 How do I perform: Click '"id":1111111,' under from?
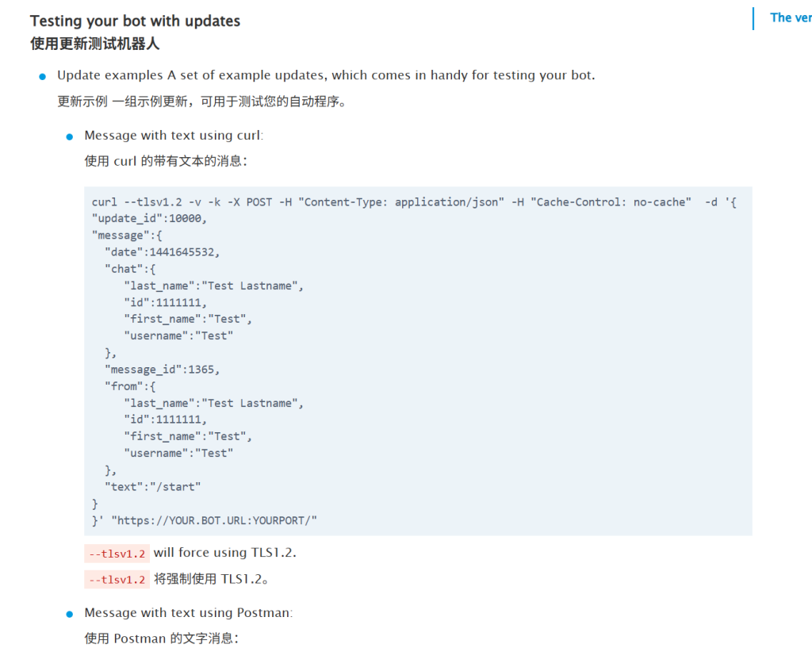pos(165,420)
